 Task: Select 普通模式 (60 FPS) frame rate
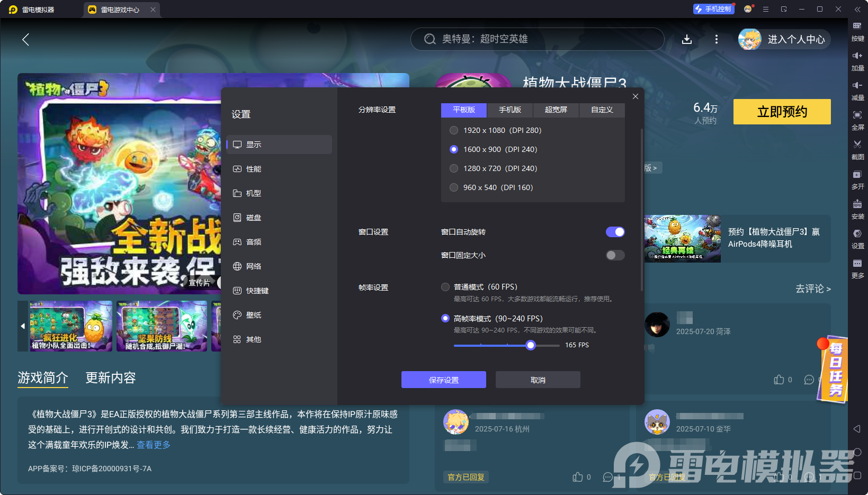coord(445,287)
